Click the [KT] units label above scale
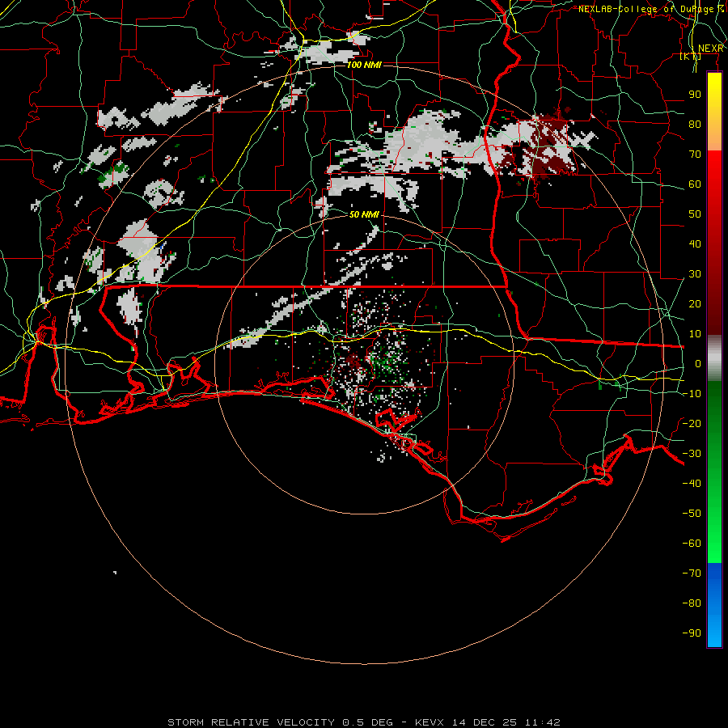Screen dimensions: 728x728 point(691,57)
